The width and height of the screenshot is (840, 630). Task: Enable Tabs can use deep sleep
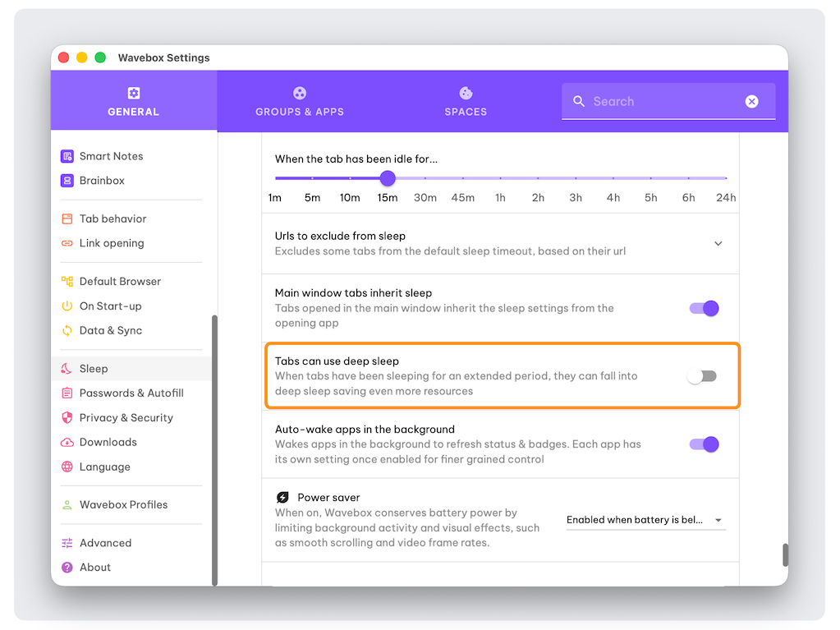702,376
